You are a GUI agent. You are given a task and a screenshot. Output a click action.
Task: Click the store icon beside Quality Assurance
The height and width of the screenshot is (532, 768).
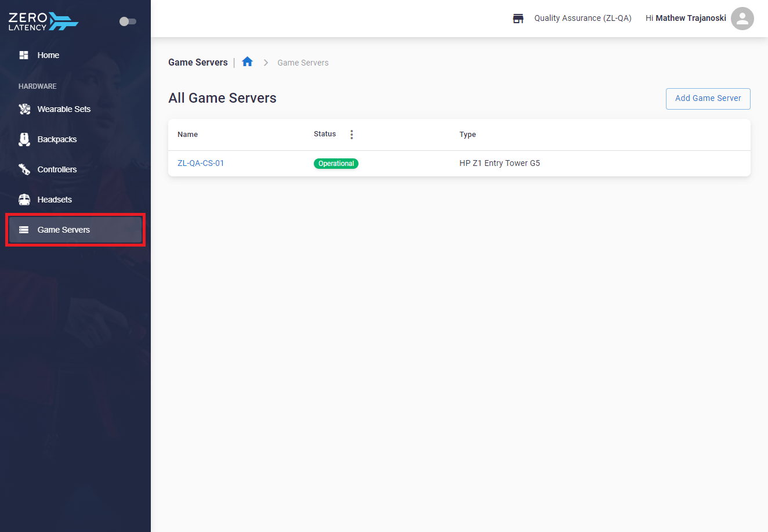(x=518, y=19)
